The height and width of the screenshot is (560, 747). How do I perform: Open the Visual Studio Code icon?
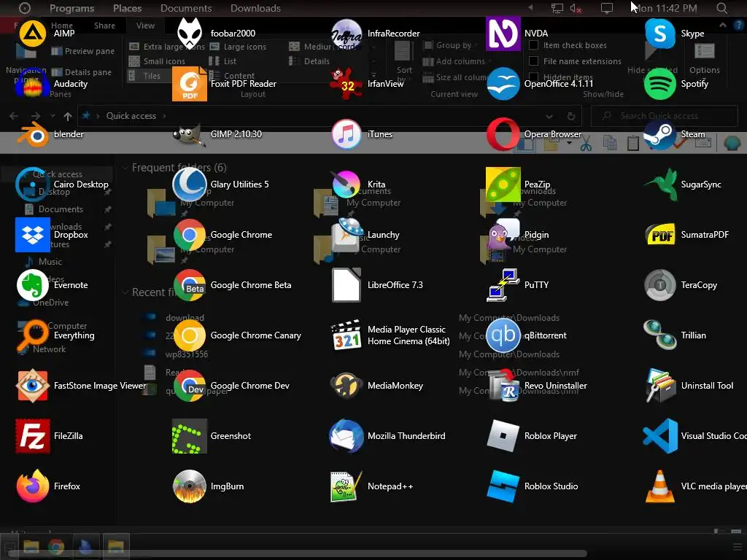[659, 436]
